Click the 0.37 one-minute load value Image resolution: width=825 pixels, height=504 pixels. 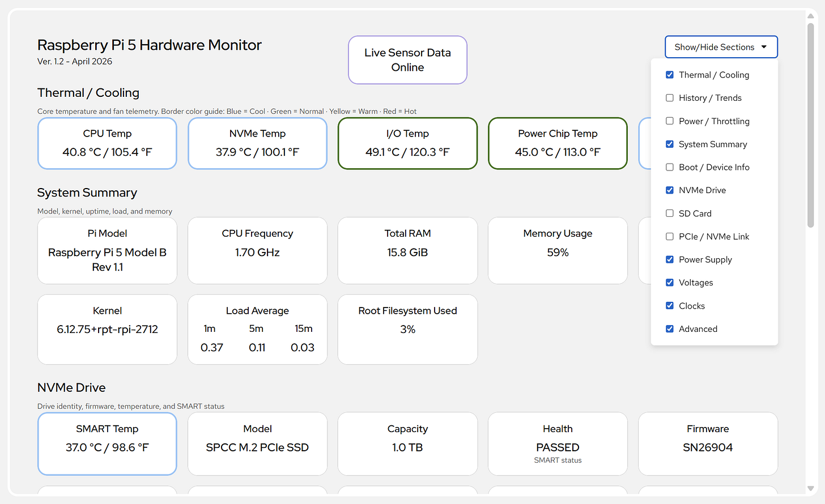(212, 348)
